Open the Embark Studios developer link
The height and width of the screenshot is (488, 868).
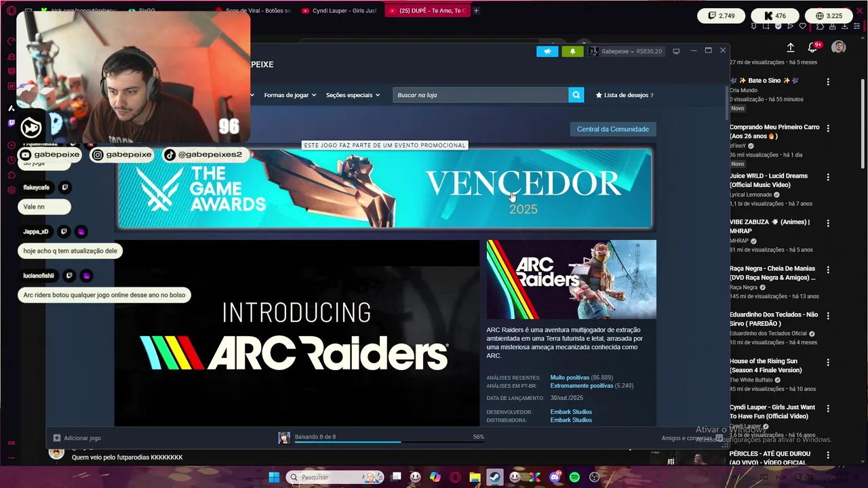[x=571, y=411]
